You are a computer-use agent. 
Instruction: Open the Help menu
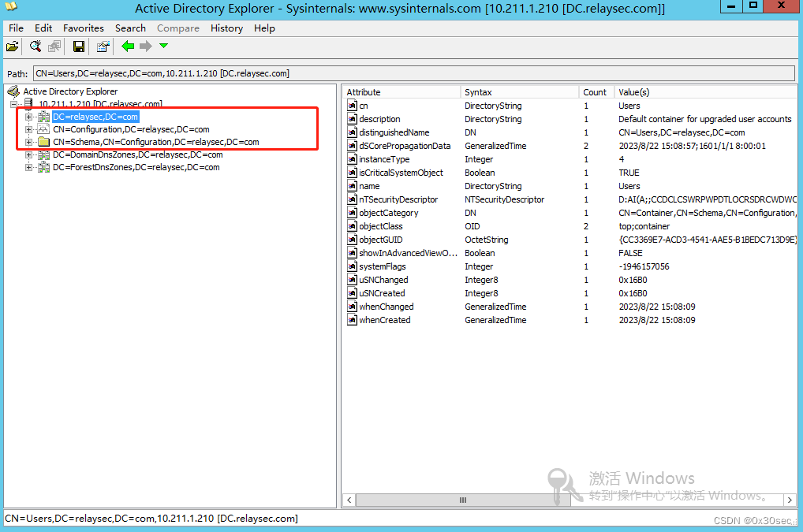[264, 28]
